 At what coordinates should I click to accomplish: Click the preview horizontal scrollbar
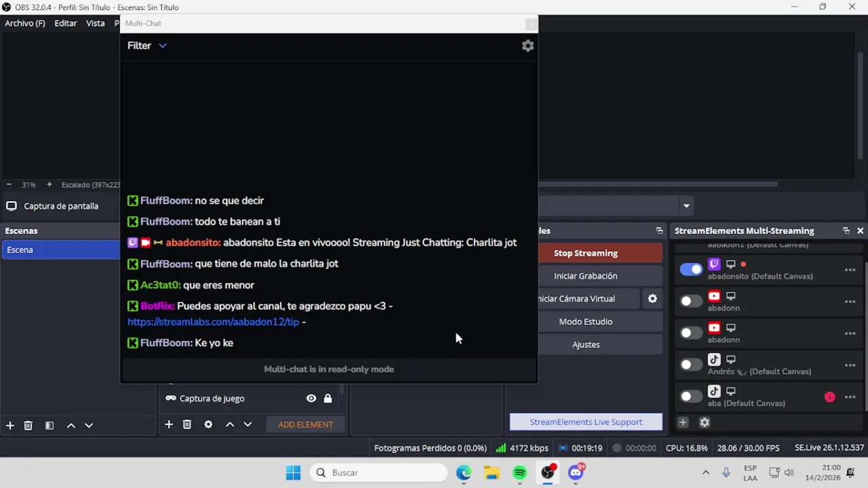pyautogui.click(x=658, y=184)
